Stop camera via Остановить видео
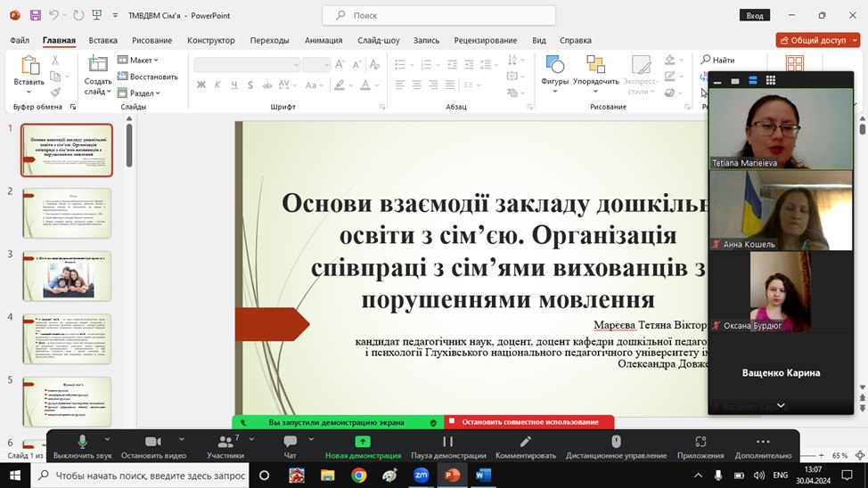This screenshot has height=488, width=868. tap(152, 443)
